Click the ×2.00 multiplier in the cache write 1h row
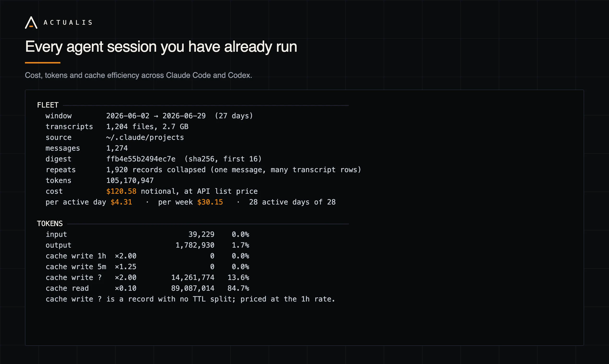 coord(126,256)
